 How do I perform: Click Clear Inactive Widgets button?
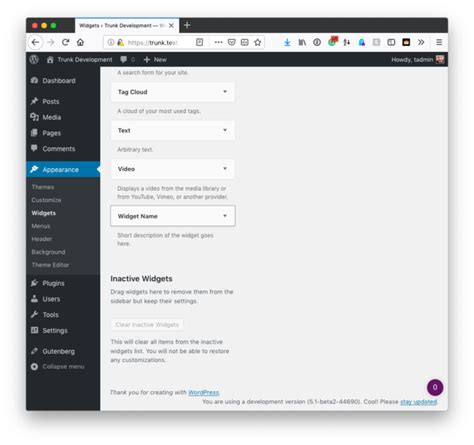147,325
